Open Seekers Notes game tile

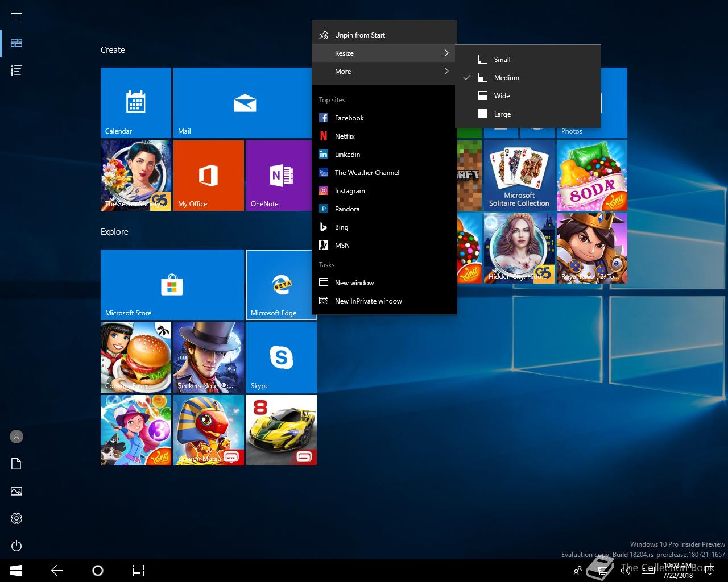click(209, 357)
